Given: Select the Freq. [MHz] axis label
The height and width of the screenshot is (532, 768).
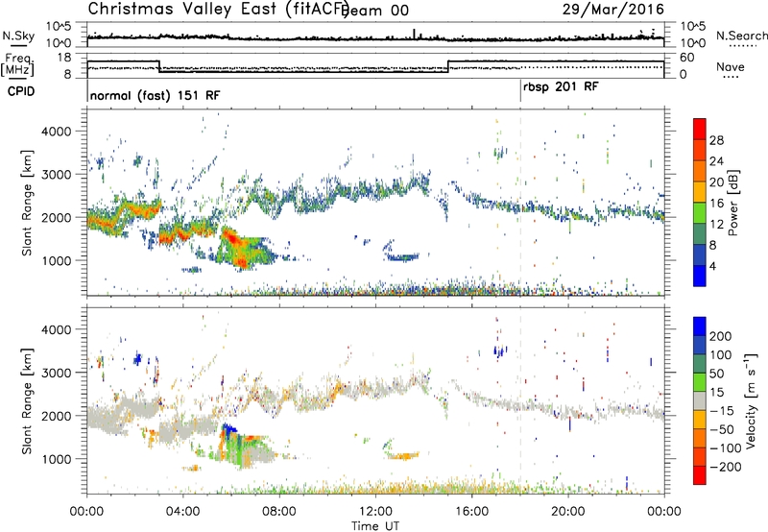Looking at the screenshot, I should pyautogui.click(x=17, y=65).
